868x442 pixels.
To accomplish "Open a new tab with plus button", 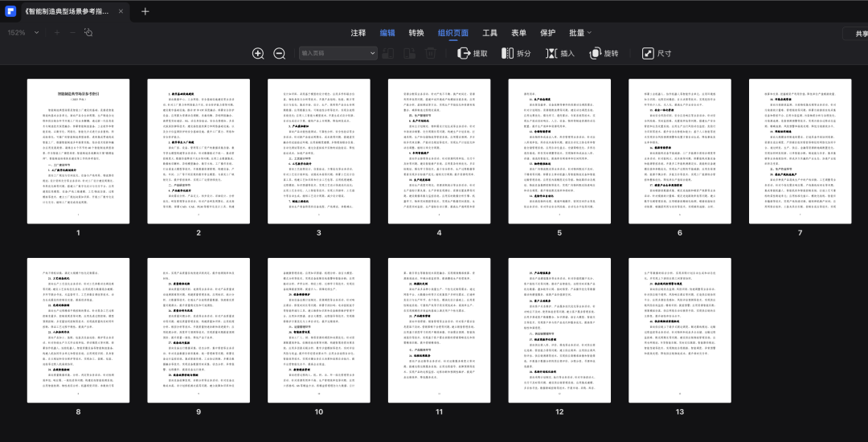I will tap(145, 11).
